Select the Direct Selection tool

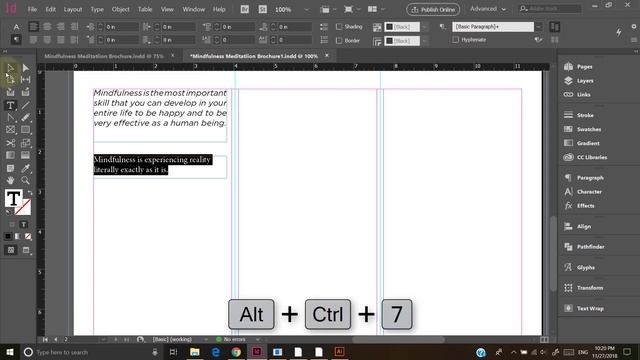26,68
